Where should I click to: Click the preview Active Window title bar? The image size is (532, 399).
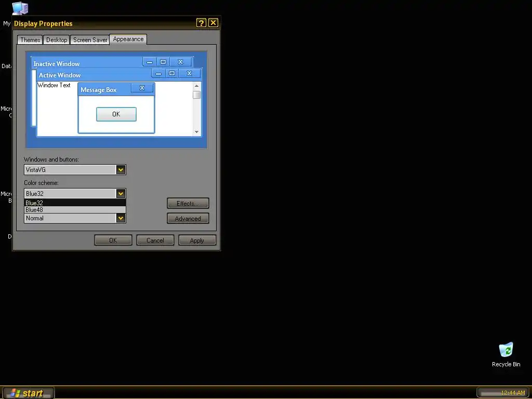click(x=119, y=75)
